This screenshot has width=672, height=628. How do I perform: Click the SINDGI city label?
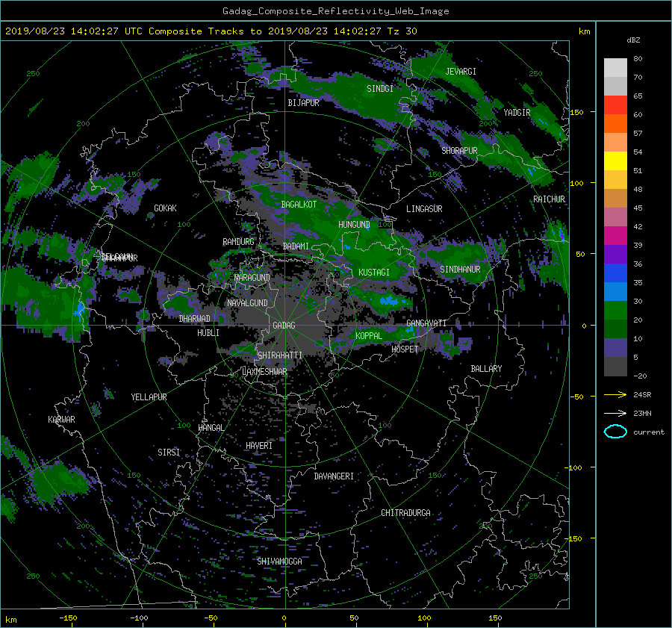380,89
